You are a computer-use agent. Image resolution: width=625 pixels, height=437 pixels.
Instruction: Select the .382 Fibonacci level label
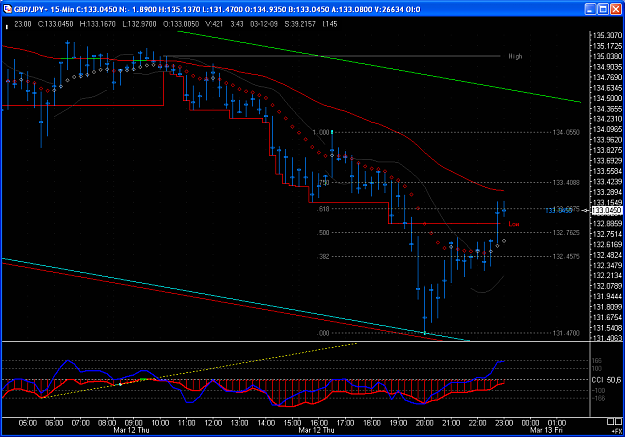coord(324,257)
